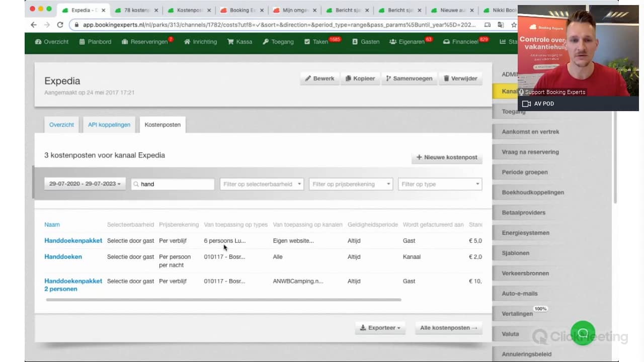Open Auto-e-mails in sidebar
Image resolution: width=644 pixels, height=362 pixels.
520,294
